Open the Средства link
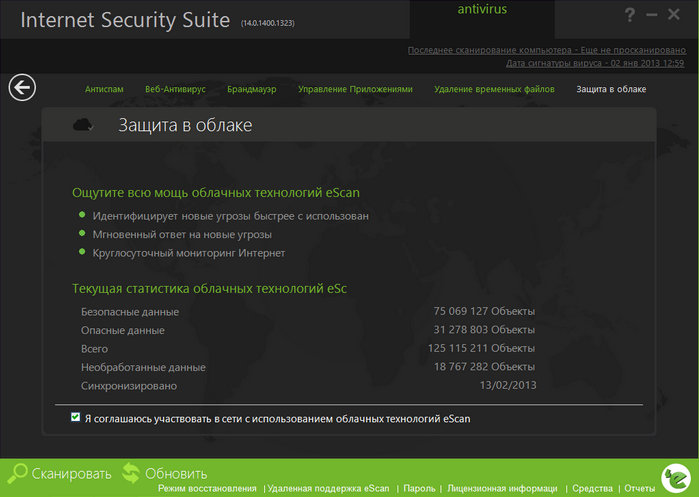Screen dimensions: 699x497 point(592,489)
